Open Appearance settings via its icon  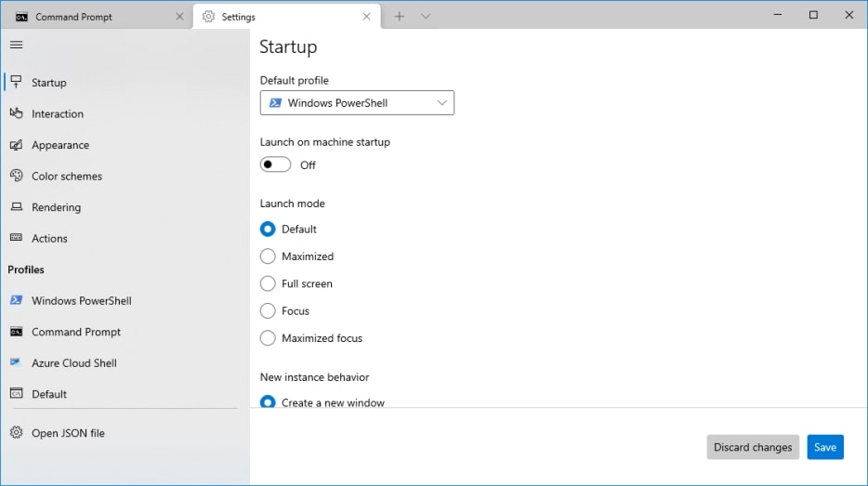coord(16,144)
